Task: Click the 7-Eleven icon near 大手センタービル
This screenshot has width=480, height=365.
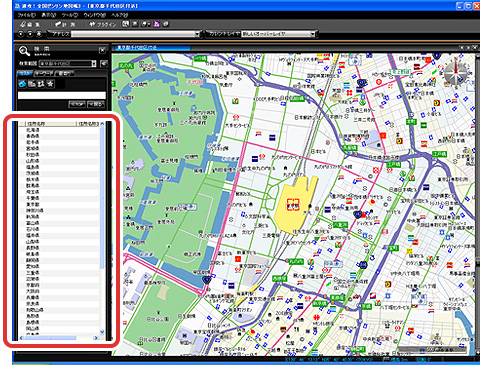Action: 236,100
